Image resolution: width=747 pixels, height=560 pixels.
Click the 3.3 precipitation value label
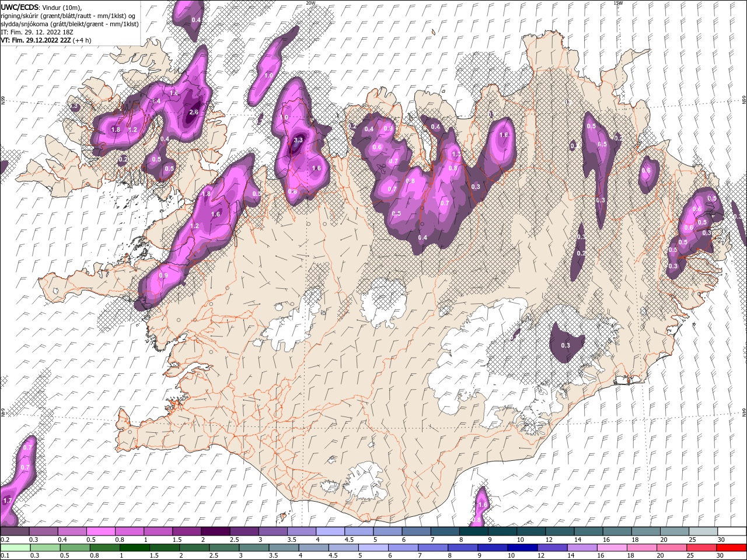[x=298, y=140]
